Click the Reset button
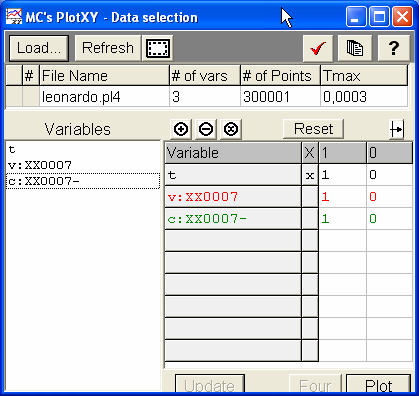This screenshot has height=396, width=419. (313, 129)
